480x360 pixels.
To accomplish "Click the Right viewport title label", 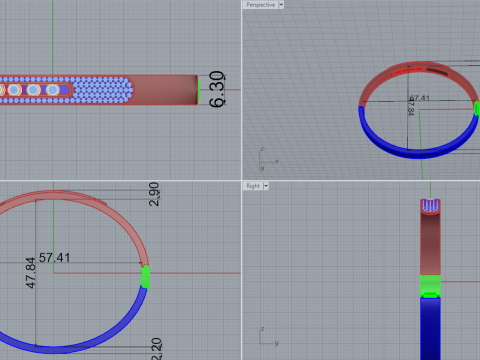I will coord(253,186).
